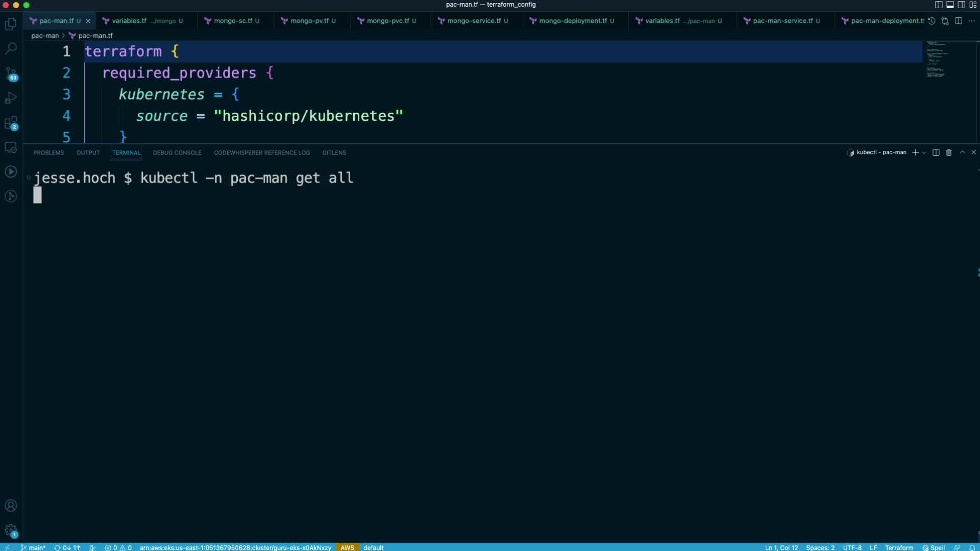The height and width of the screenshot is (551, 980).
Task: Open Source Control view with 53 badge
Action: (x=11, y=74)
